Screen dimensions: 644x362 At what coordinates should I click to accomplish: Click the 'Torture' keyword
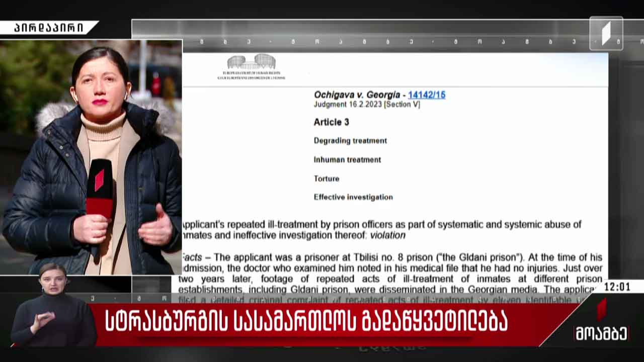coord(327,178)
